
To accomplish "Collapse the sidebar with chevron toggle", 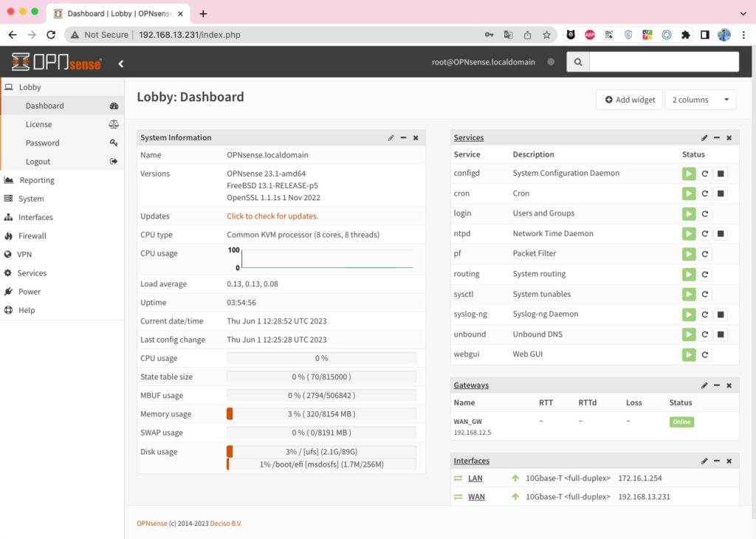I will [120, 63].
